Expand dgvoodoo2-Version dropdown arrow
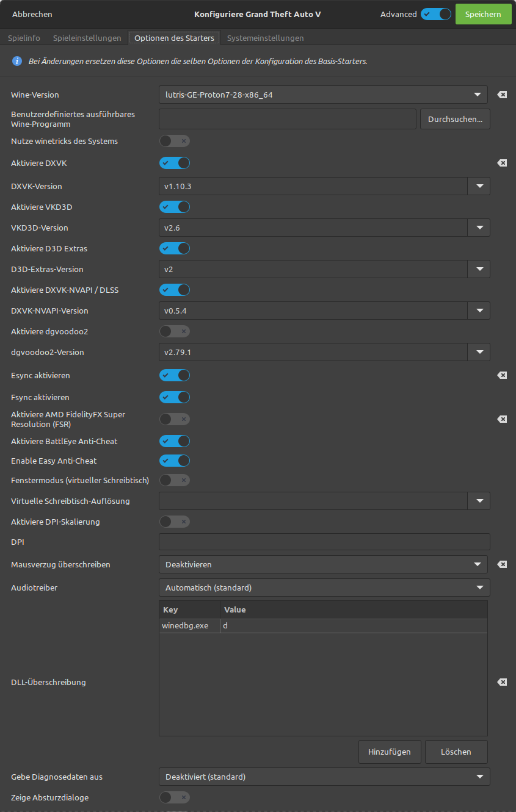This screenshot has width=516, height=812. [x=479, y=352]
